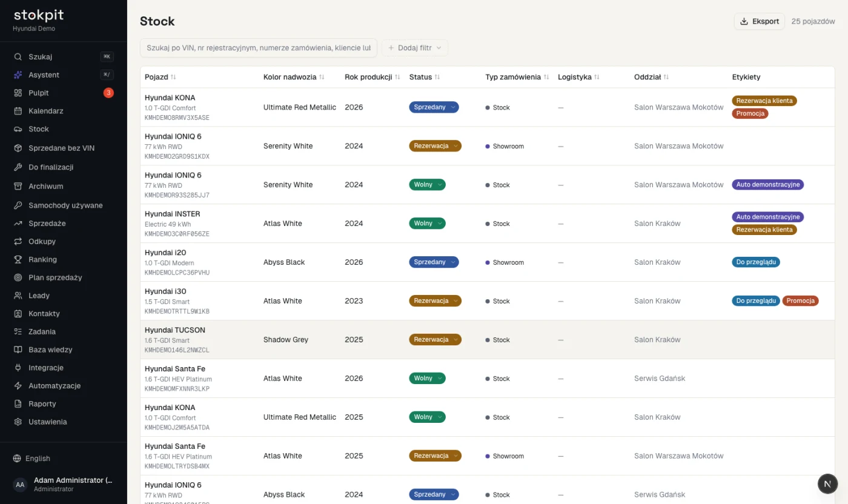Sort by Rok produkcji column header
The width and height of the screenshot is (848, 504).
tap(373, 77)
